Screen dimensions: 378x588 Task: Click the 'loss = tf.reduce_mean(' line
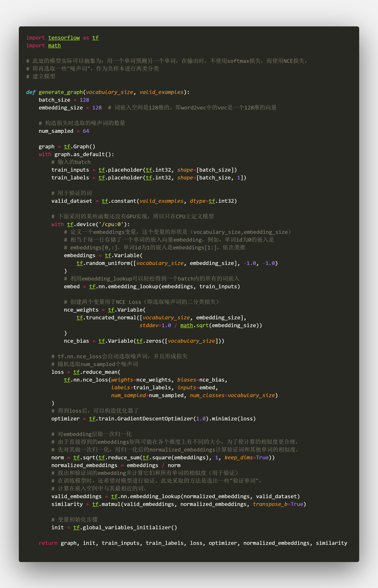click(86, 372)
